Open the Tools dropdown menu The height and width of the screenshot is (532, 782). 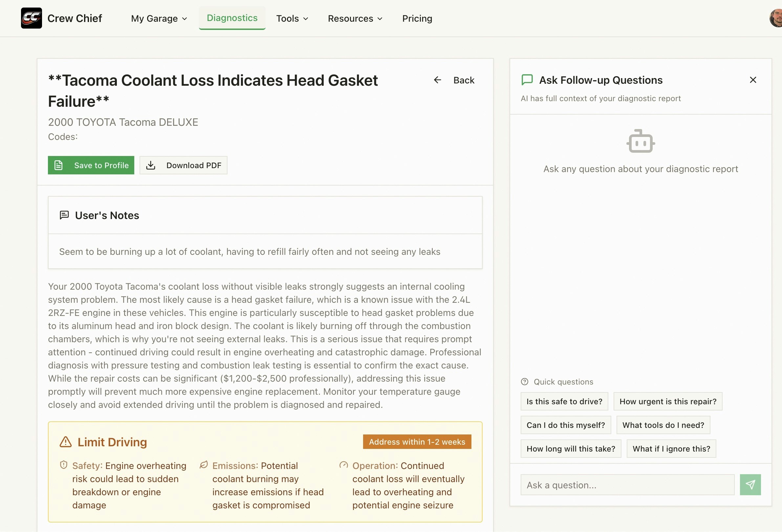tap(292, 18)
